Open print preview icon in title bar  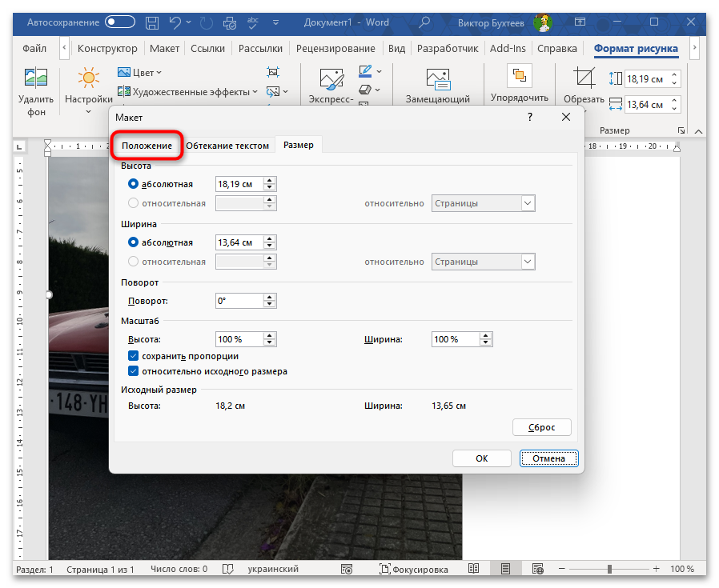[x=229, y=22]
